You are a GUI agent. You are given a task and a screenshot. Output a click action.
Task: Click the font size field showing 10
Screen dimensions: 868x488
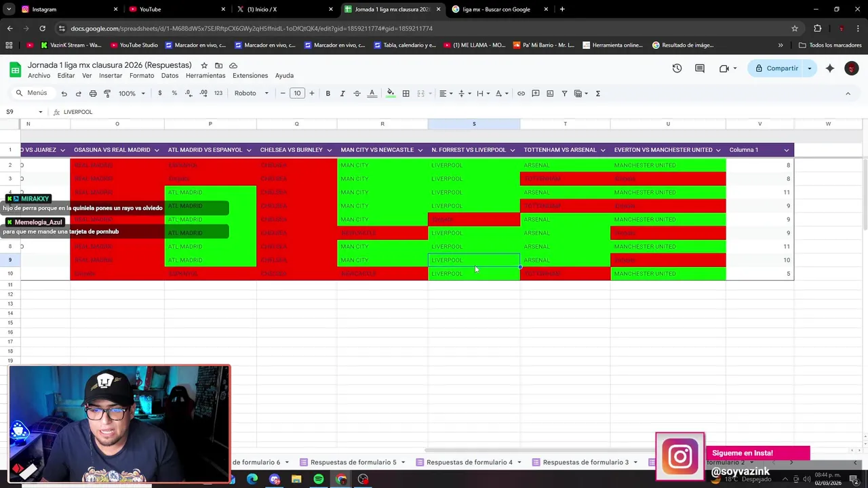coord(297,94)
